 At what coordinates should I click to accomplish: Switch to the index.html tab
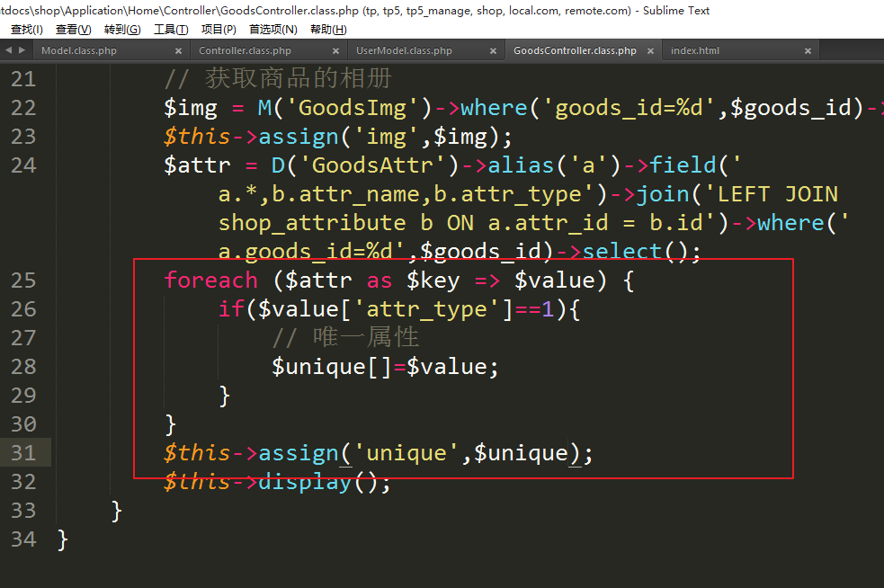point(695,51)
